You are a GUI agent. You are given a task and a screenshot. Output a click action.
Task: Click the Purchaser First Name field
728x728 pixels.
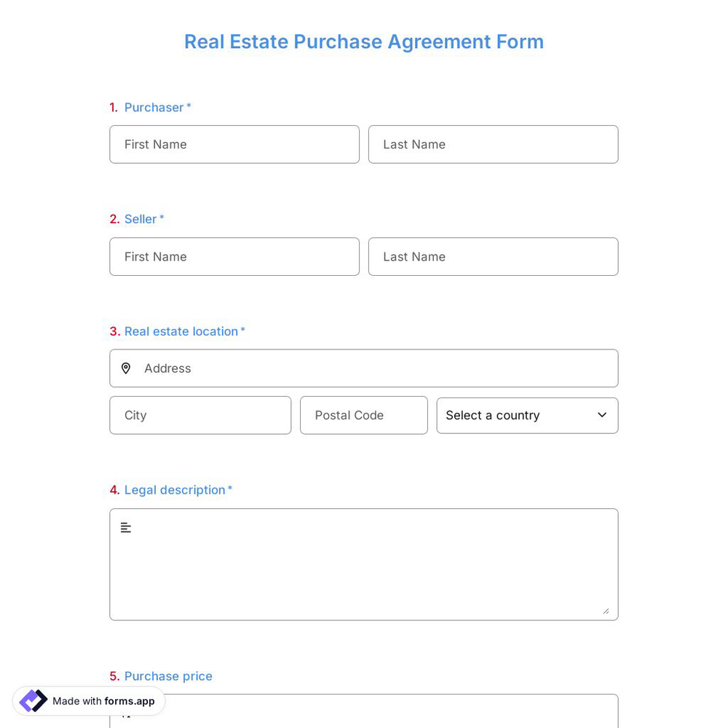[x=234, y=144]
